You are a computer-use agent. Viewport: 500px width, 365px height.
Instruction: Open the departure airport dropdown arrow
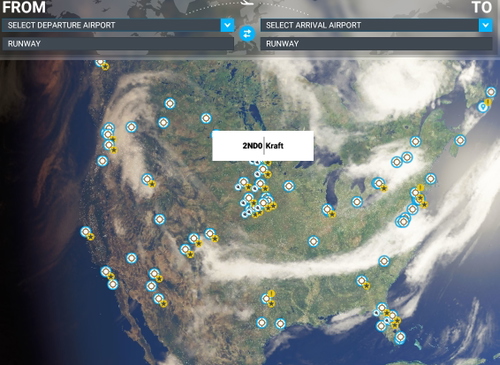227,25
